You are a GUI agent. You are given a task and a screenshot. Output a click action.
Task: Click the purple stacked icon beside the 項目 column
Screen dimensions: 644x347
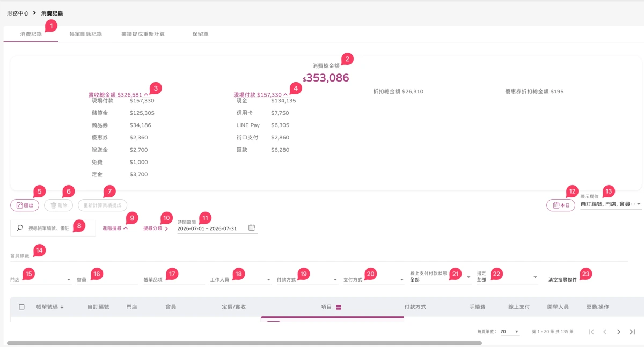tap(339, 307)
